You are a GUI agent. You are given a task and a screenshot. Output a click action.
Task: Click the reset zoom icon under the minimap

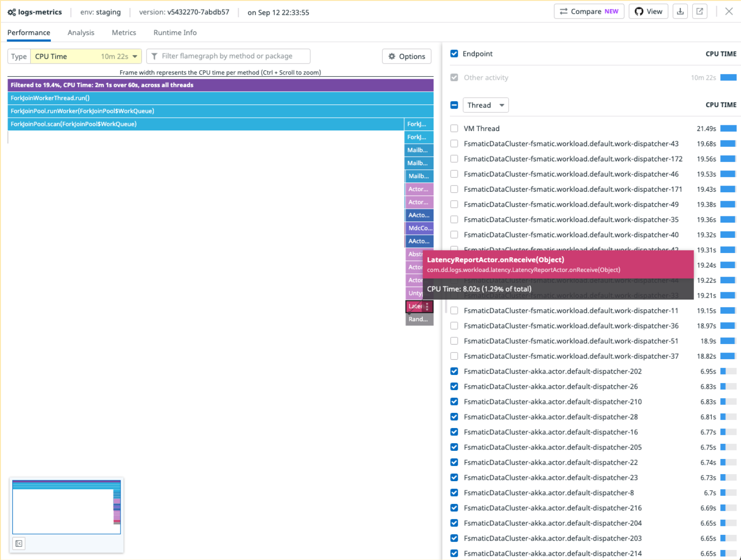tap(19, 543)
